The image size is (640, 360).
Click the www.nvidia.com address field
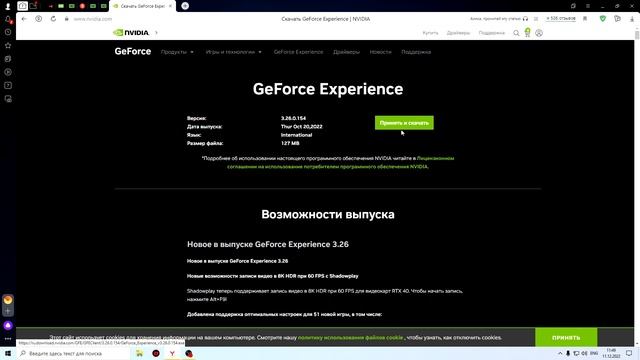(92, 19)
